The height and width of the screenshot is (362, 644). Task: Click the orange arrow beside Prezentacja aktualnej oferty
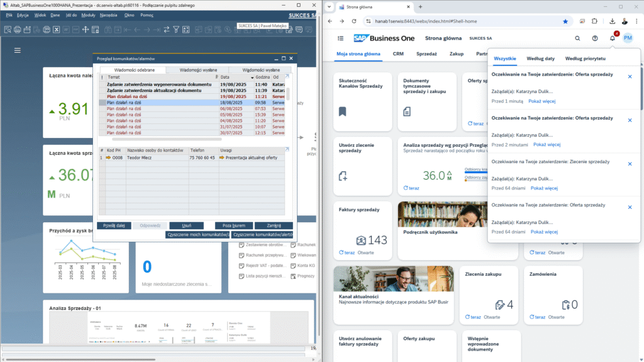point(222,157)
